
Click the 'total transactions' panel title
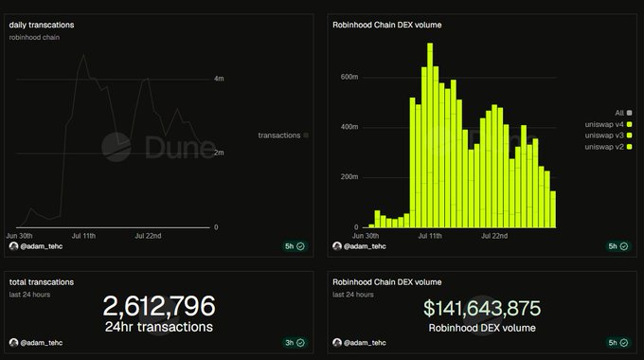42,282
